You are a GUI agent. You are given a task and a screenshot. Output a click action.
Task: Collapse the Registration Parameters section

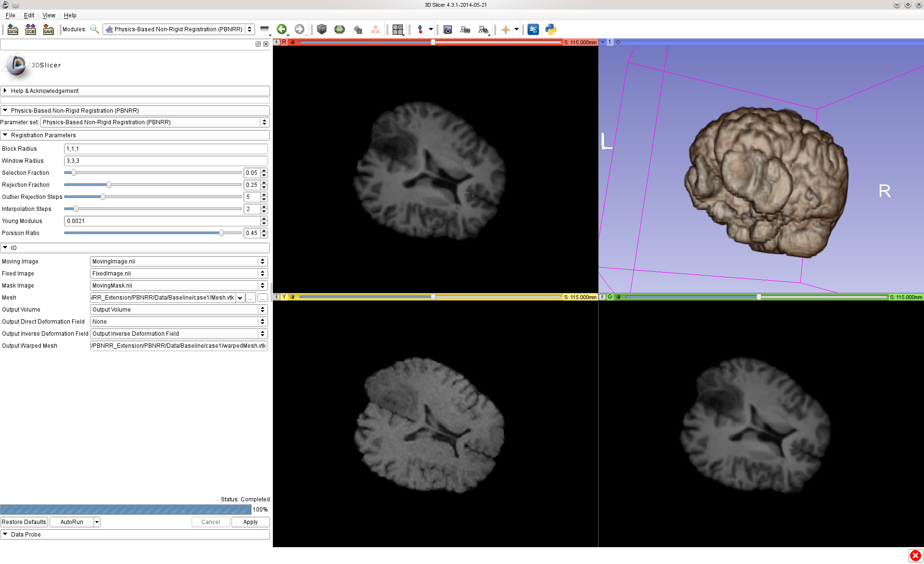[x=43, y=135]
